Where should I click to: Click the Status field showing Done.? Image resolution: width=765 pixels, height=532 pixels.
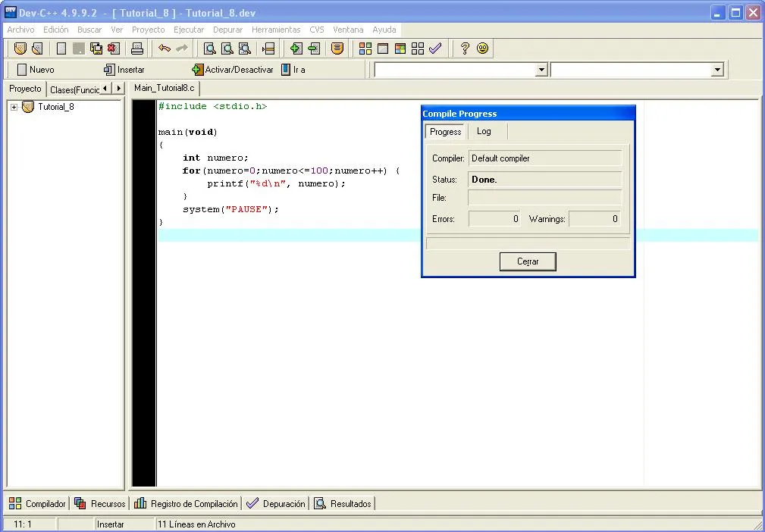click(545, 180)
